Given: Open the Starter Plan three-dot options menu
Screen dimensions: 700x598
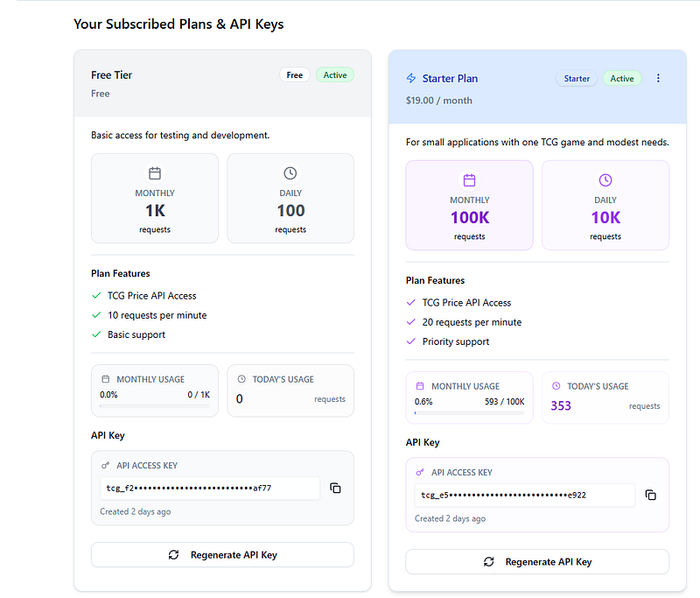Looking at the screenshot, I should click(658, 78).
